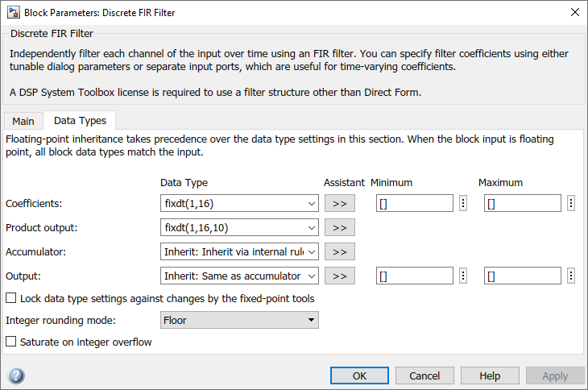Open Coefficients Maximum options menu (three dots)

pos(571,204)
